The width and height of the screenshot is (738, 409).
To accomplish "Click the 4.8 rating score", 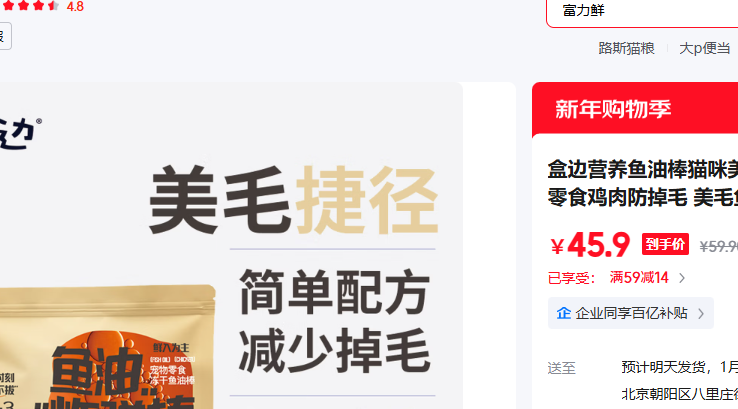I will click(75, 7).
